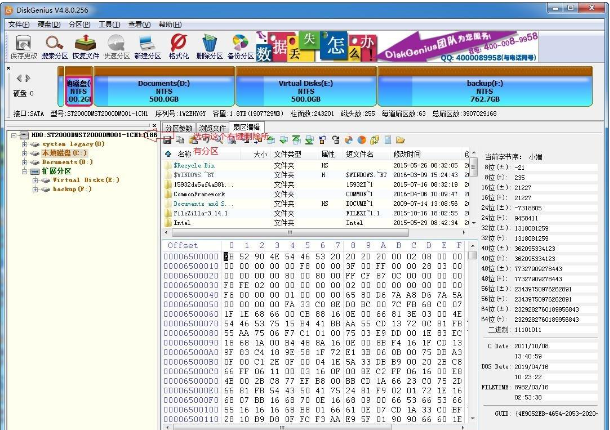Click the blue document icon in sector toolbar
610x430 pixels.
388,140
